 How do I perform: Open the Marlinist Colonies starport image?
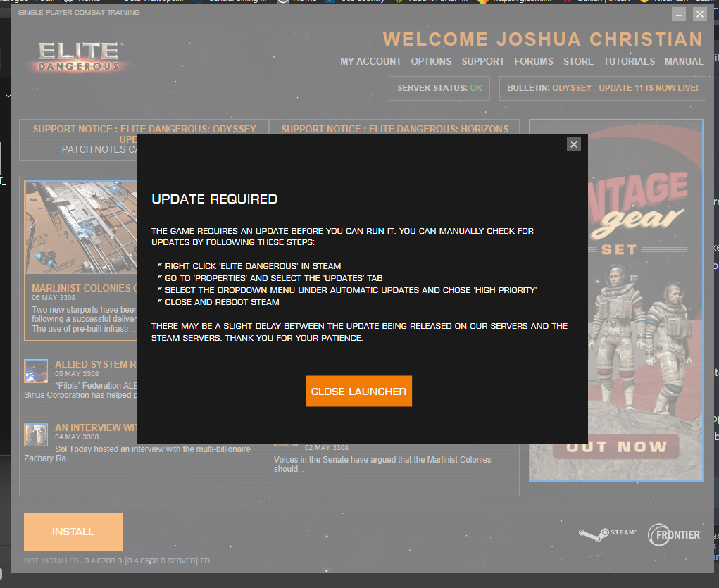pos(81,227)
